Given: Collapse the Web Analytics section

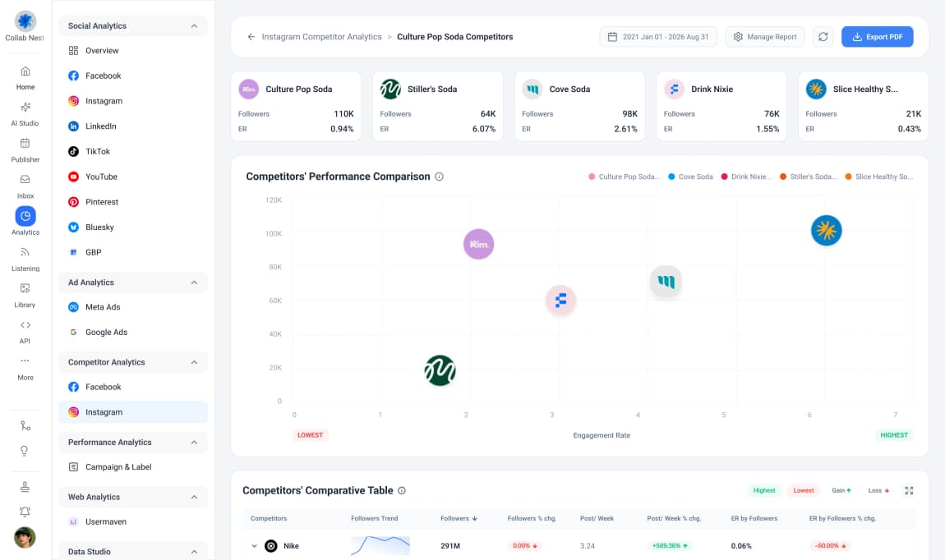Looking at the screenshot, I should (194, 498).
